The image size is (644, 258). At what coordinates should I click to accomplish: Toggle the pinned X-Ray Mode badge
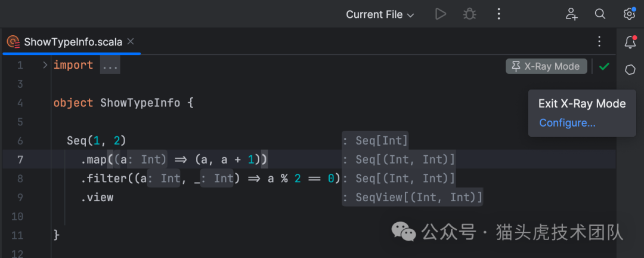tap(547, 66)
